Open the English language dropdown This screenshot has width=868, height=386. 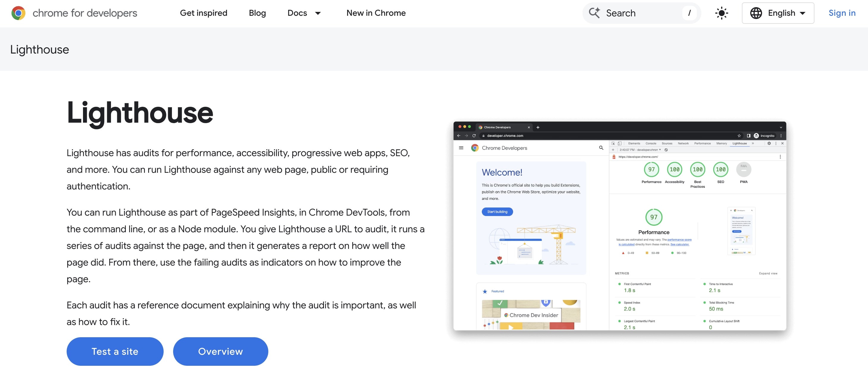(x=778, y=13)
